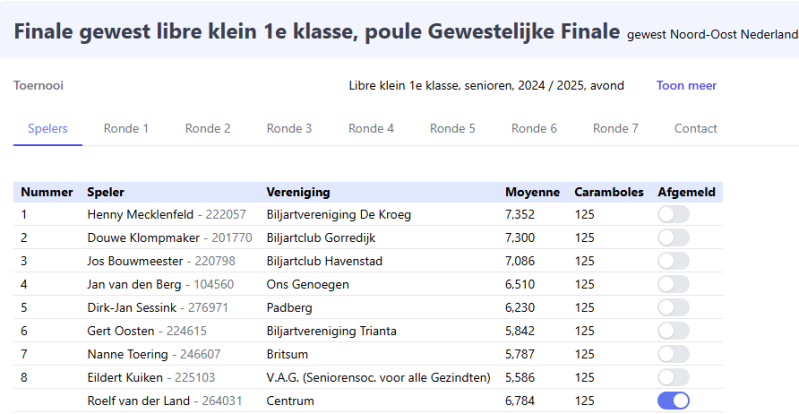Go to the Ronde 7 tab
799x414 pixels.
coord(615,128)
